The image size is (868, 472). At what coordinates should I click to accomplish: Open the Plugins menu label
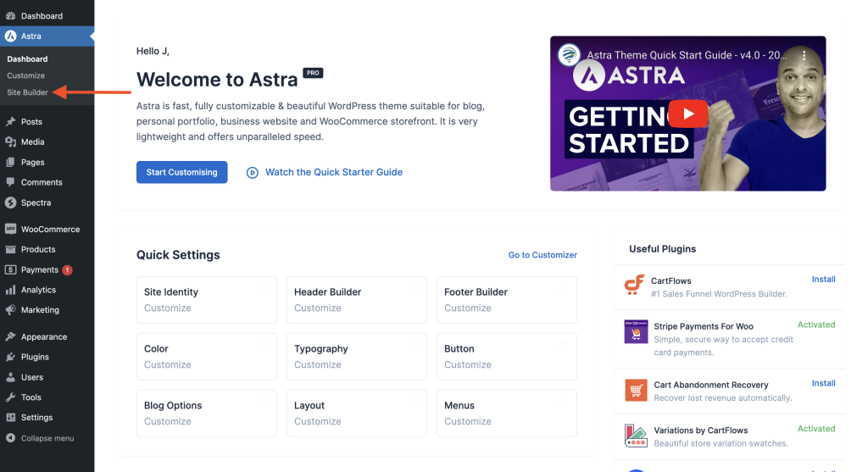(x=35, y=357)
